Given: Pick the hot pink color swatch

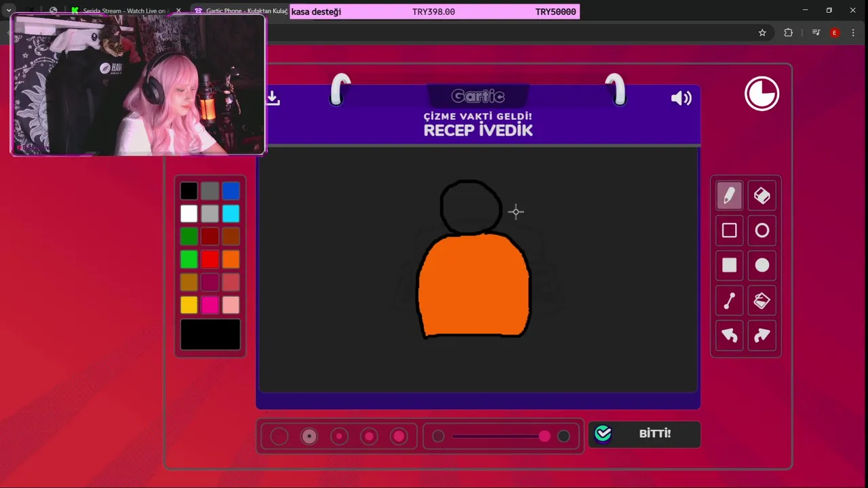Looking at the screenshot, I should [x=210, y=305].
